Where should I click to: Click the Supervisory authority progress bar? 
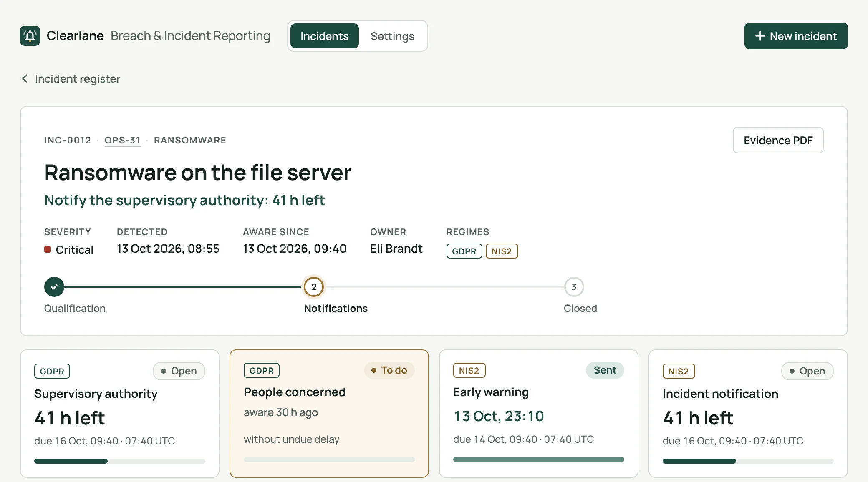point(120,461)
